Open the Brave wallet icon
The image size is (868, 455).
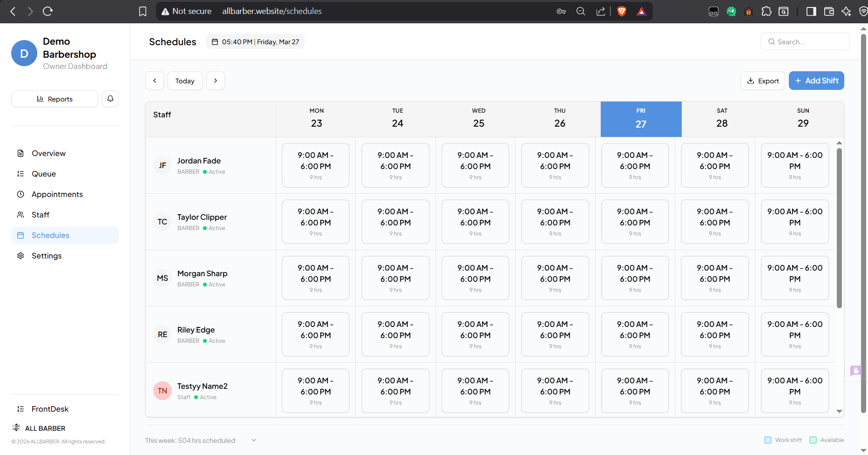[829, 11]
